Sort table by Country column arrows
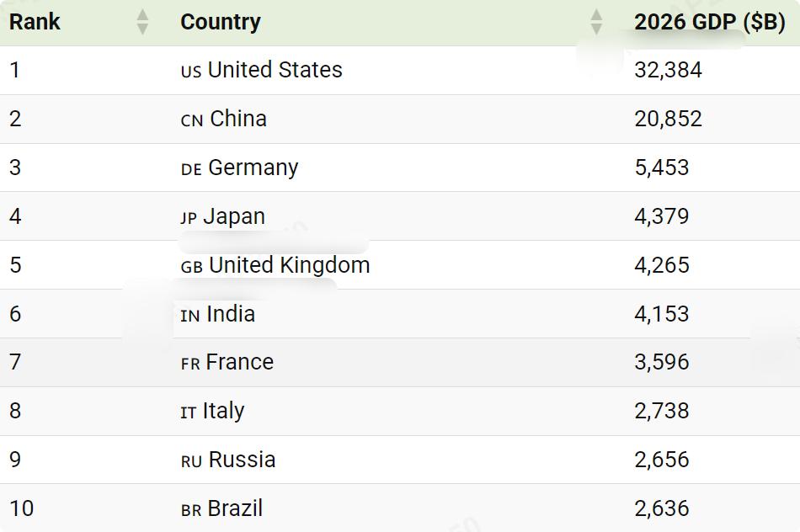The image size is (800, 532). click(596, 22)
